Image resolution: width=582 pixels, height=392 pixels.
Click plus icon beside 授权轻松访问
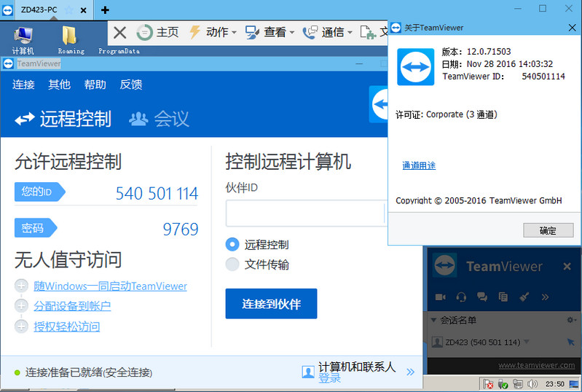coord(21,326)
